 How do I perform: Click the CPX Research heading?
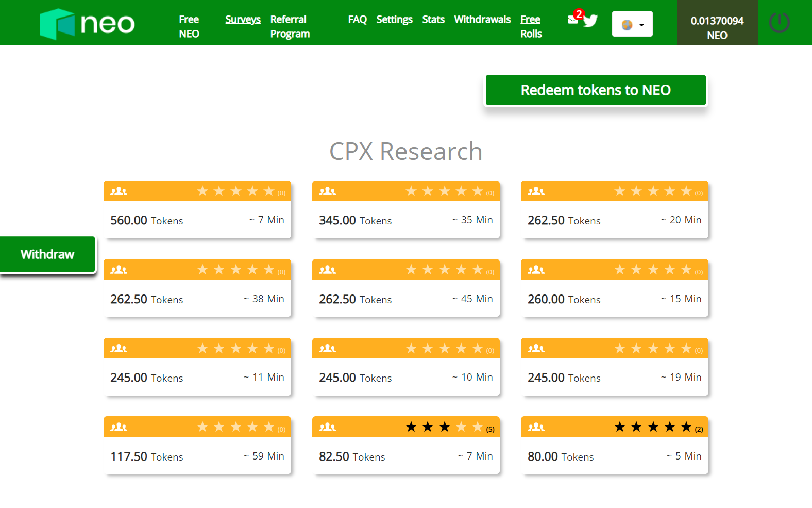(406, 151)
